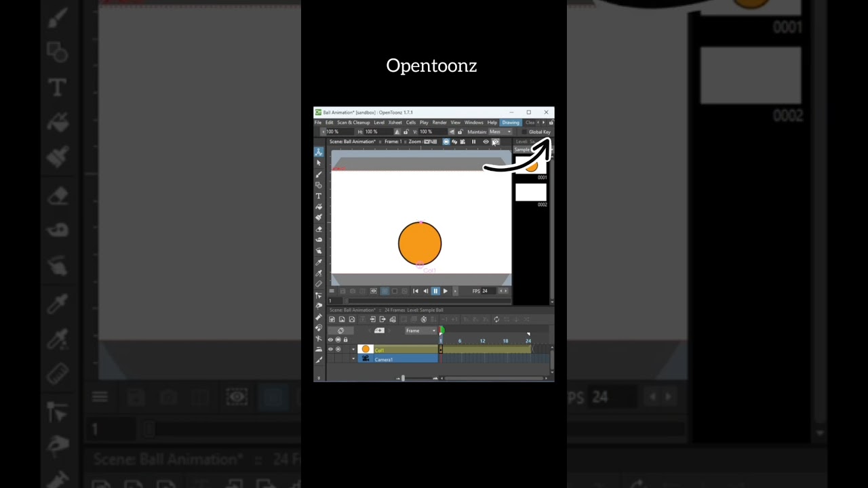Click Col1 ball thumbnail in timeline
868x488 pixels.
click(x=366, y=349)
